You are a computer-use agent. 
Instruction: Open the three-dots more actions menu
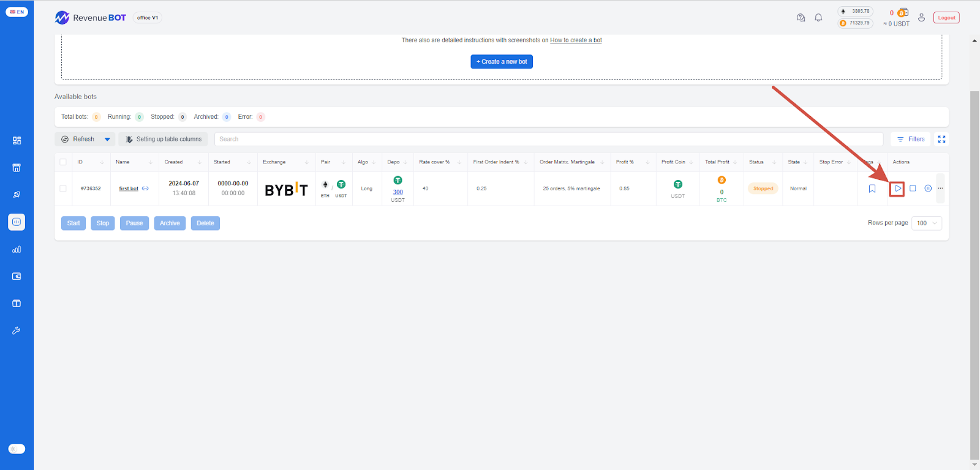point(940,188)
